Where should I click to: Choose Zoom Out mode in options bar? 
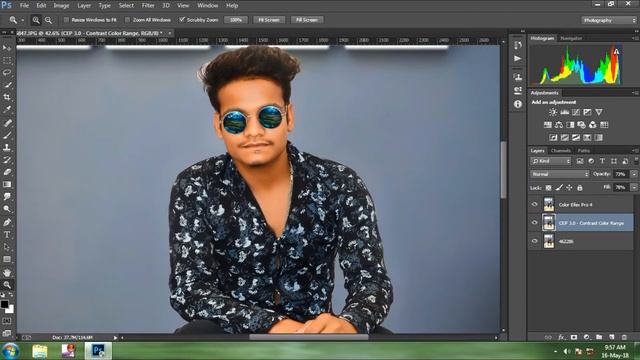pyautogui.click(x=48, y=20)
